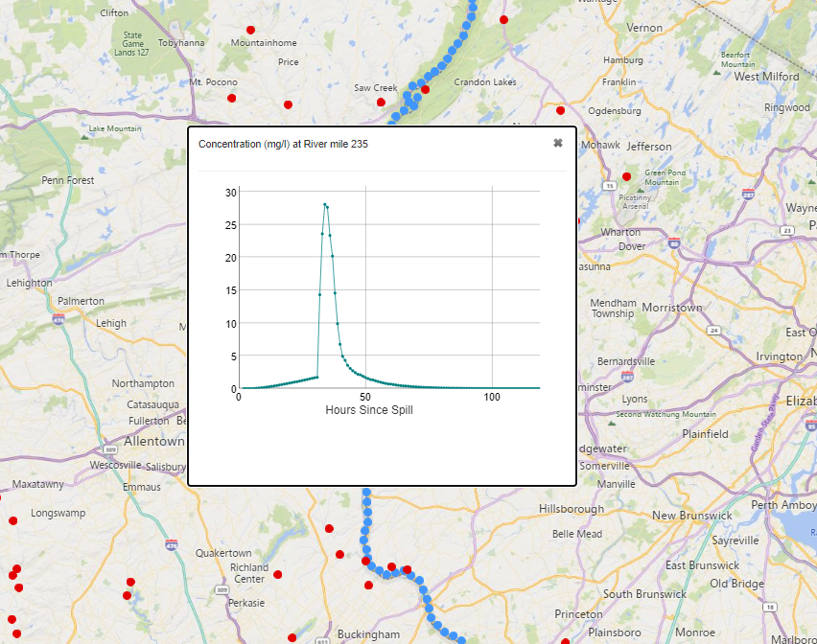Click the Route 309 shield near Wescosville
The image size is (817, 644).
coord(110,449)
